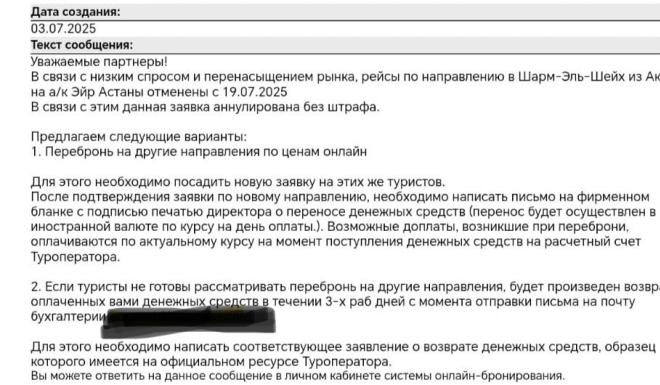Click "Предлагаем следующие варианты:" line
Image resolution: width=660 pixels, height=385 pixels.
coord(139,137)
